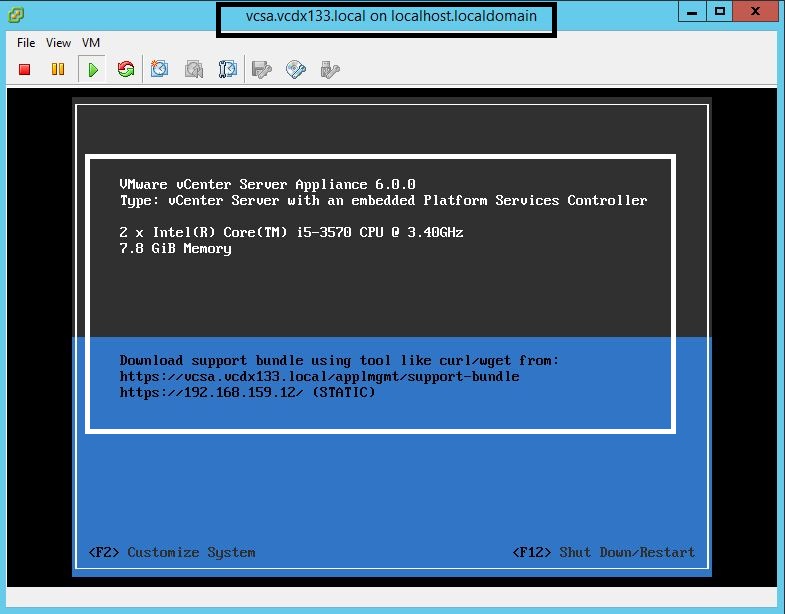
Task: Open the View menu
Action: click(x=59, y=43)
